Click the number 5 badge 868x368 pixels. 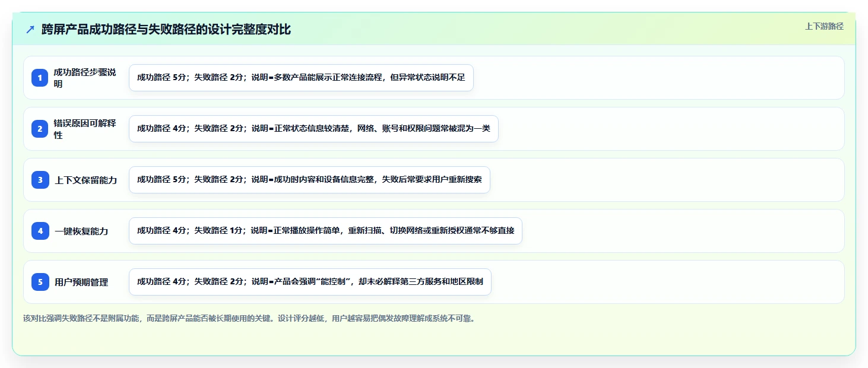coord(40,282)
